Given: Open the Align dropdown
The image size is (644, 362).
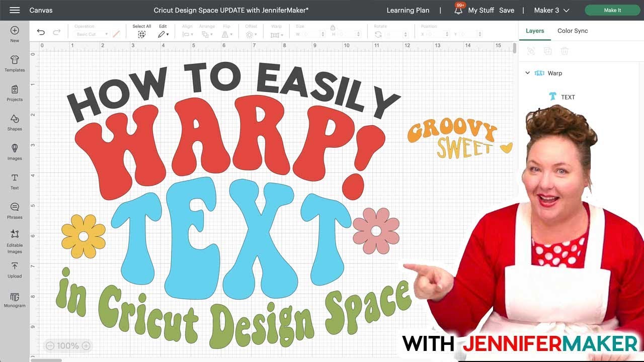Looking at the screenshot, I should click(x=188, y=35).
